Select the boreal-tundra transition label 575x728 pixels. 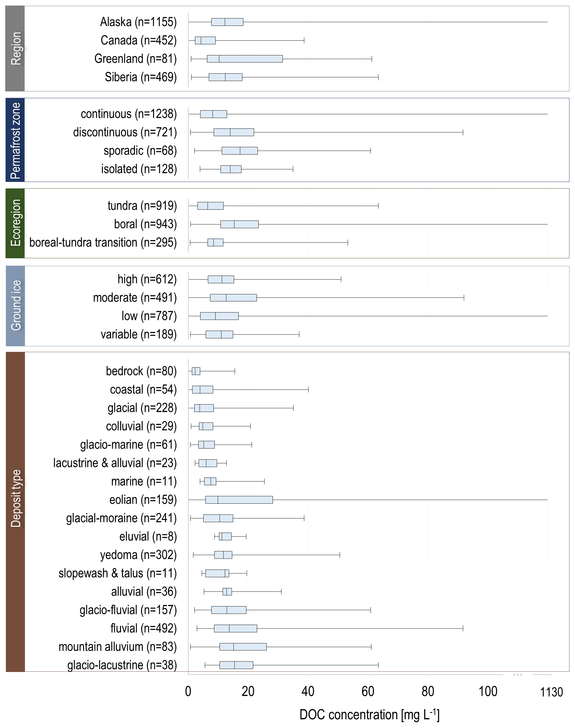[x=103, y=243]
